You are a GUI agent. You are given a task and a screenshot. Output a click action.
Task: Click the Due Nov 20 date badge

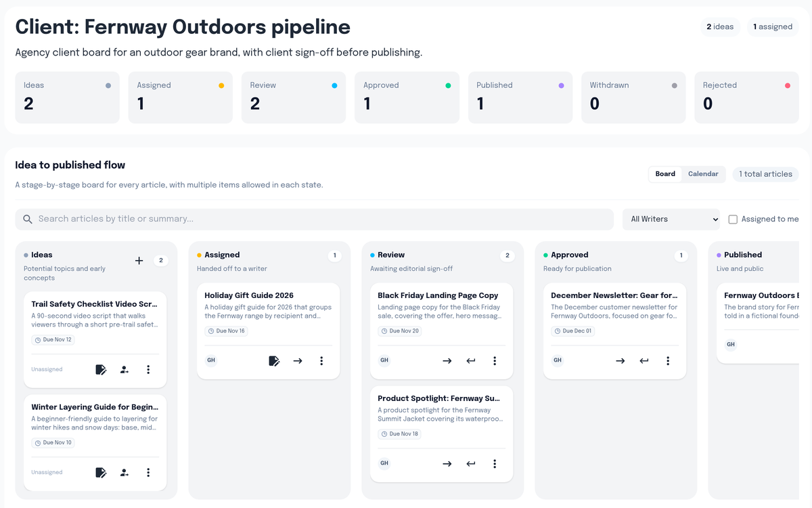coord(400,331)
